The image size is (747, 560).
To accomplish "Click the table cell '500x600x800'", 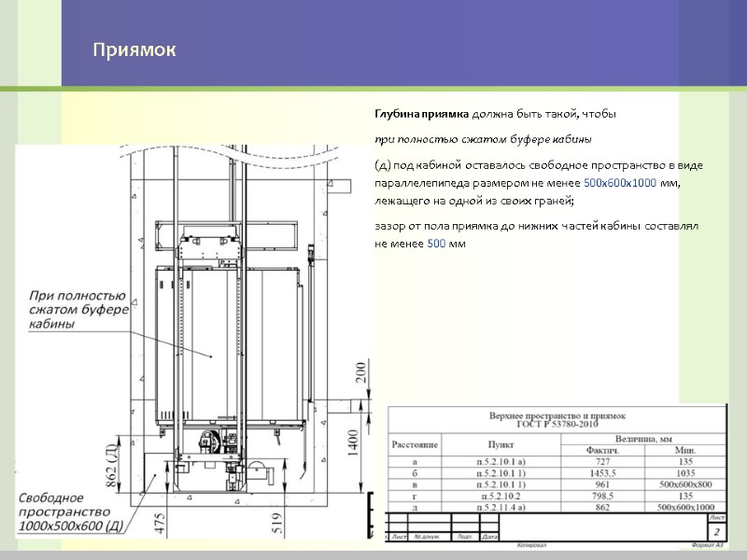I will 685,484.
